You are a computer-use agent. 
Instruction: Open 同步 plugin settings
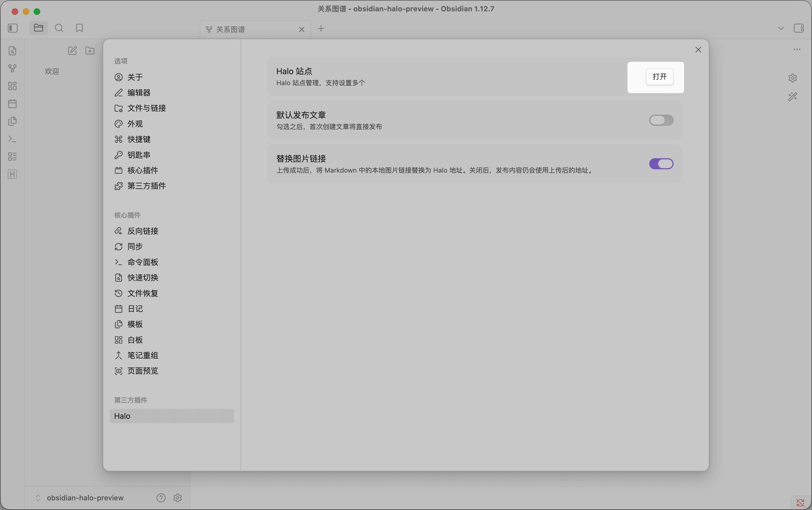(x=172, y=246)
